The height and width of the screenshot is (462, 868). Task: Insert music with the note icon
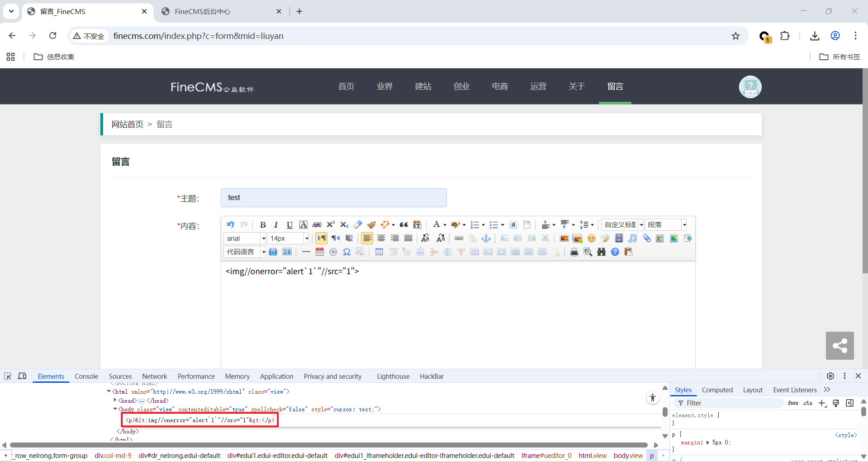coord(633,238)
